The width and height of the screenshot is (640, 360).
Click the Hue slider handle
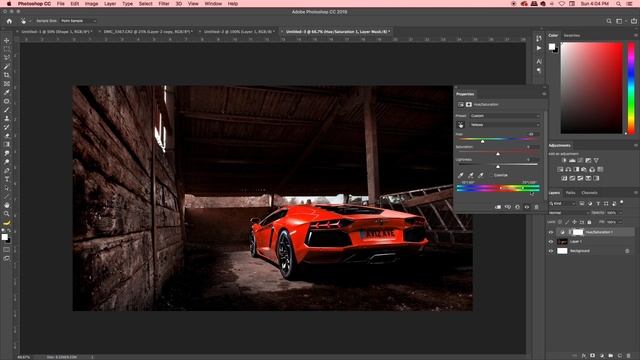(482, 141)
